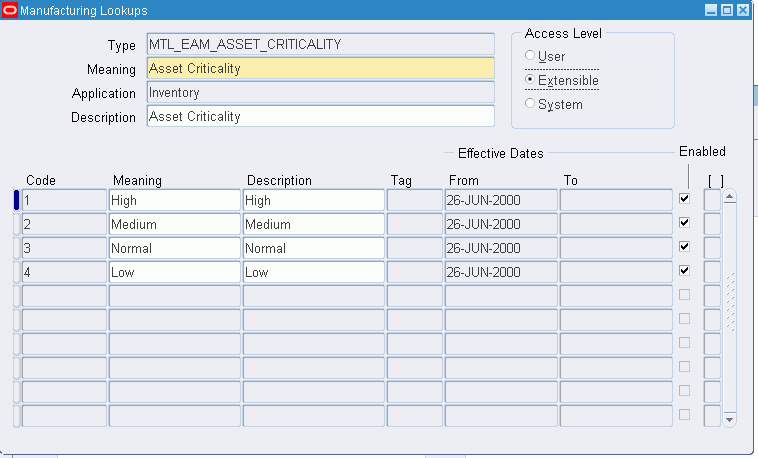Click the From date 26-JUN-2000 in Normal row
Viewport: 758px width, 458px height.
coord(501,248)
